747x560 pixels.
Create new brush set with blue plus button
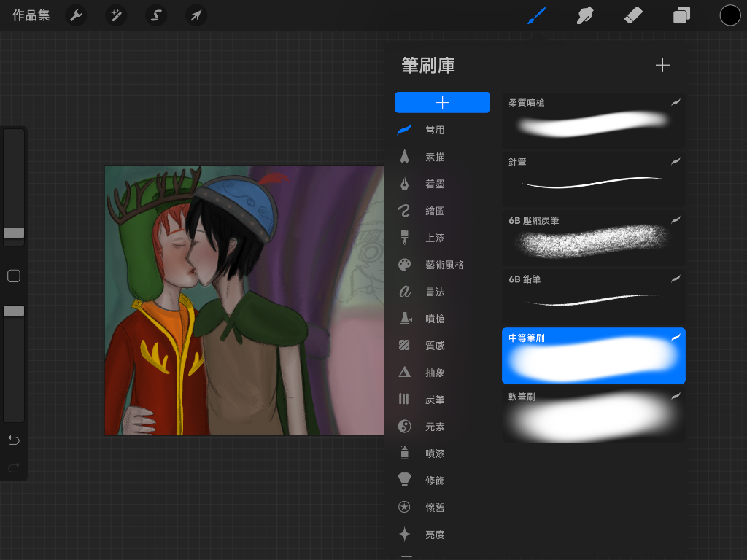(x=442, y=102)
